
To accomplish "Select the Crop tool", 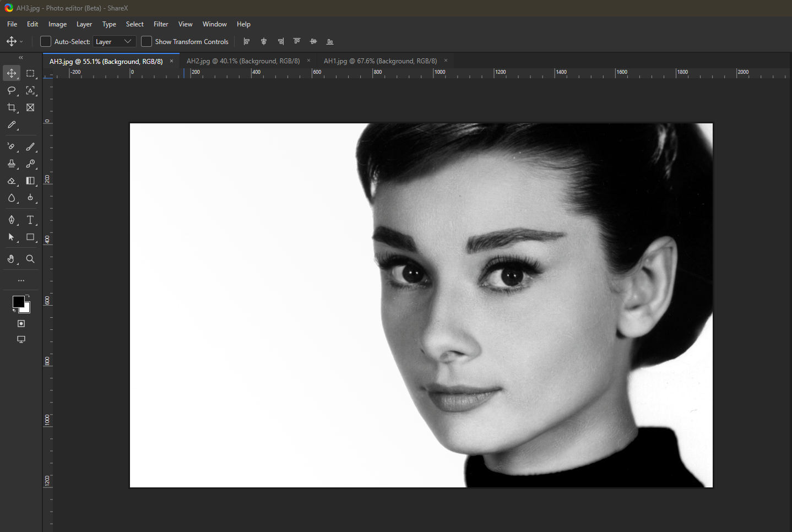I will click(12, 107).
